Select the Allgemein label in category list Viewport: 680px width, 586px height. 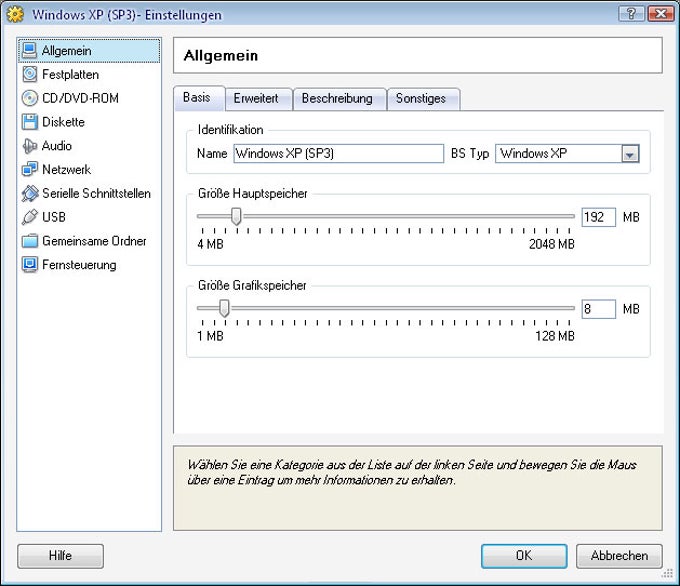[x=66, y=51]
